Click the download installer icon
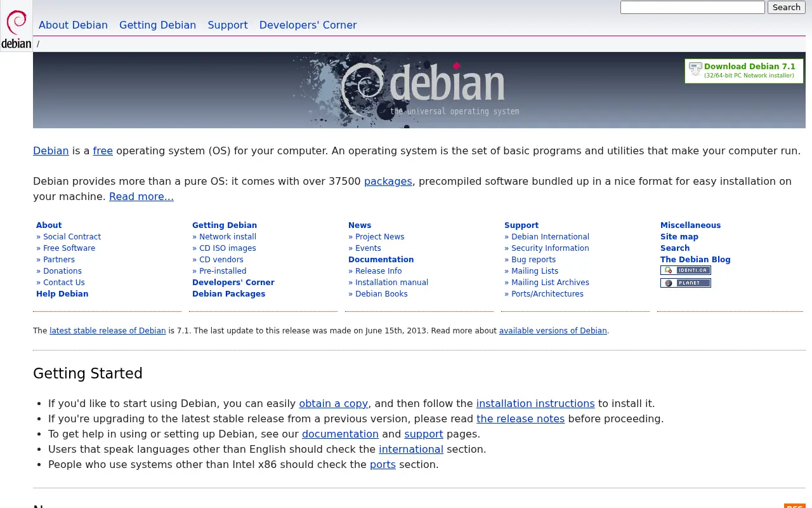Viewport: 812px width, 508px height. click(x=695, y=69)
